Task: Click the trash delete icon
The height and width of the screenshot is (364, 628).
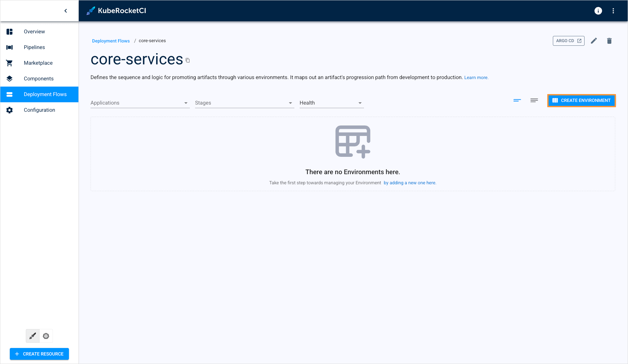Action: 609,41
